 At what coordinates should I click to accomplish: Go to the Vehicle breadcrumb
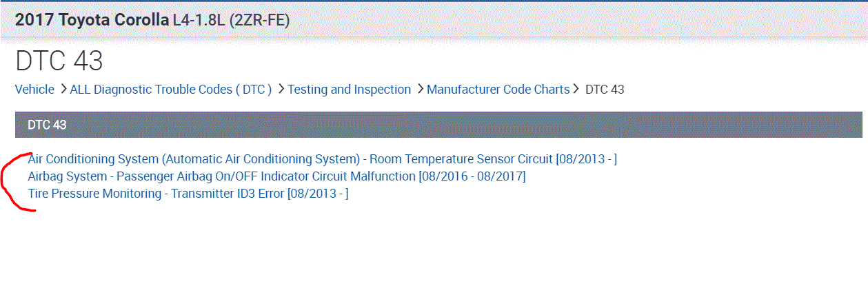pos(34,90)
